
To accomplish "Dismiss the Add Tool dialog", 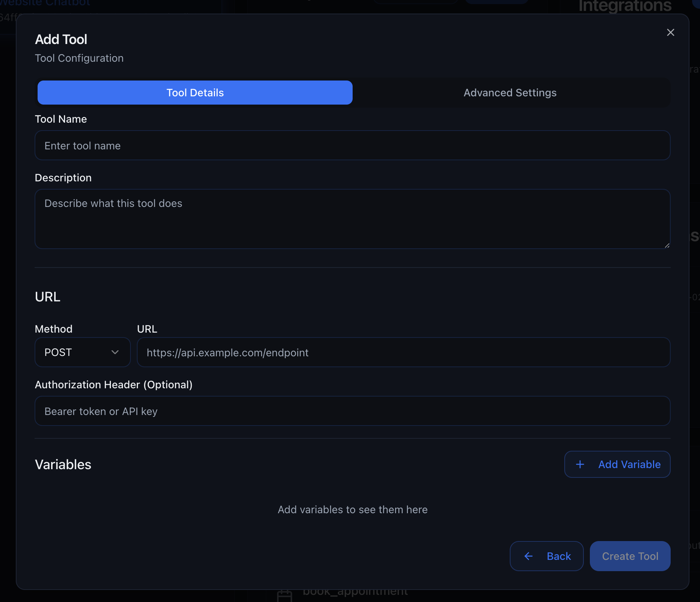I will (x=671, y=32).
